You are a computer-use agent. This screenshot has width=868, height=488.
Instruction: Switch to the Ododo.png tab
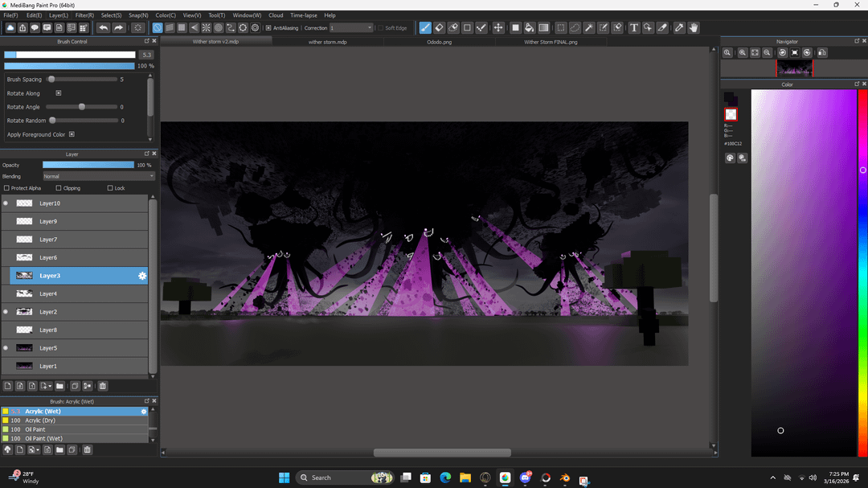click(439, 41)
